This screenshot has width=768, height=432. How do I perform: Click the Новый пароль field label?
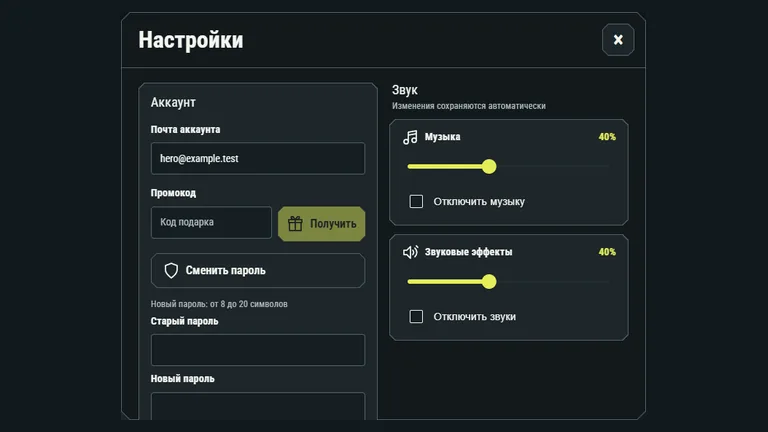(182, 379)
